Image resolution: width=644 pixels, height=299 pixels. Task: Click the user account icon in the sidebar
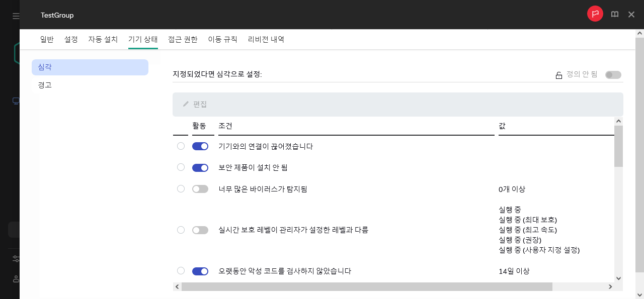pos(16,279)
